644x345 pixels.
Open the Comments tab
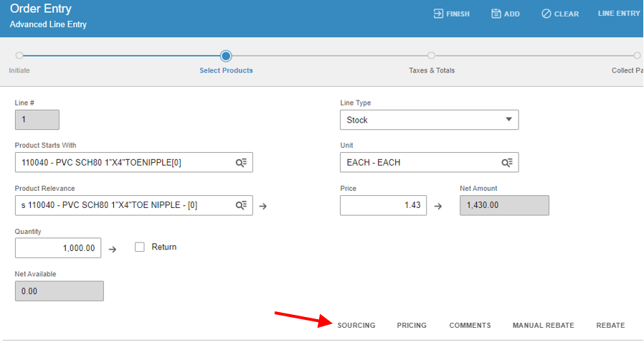pyautogui.click(x=470, y=326)
